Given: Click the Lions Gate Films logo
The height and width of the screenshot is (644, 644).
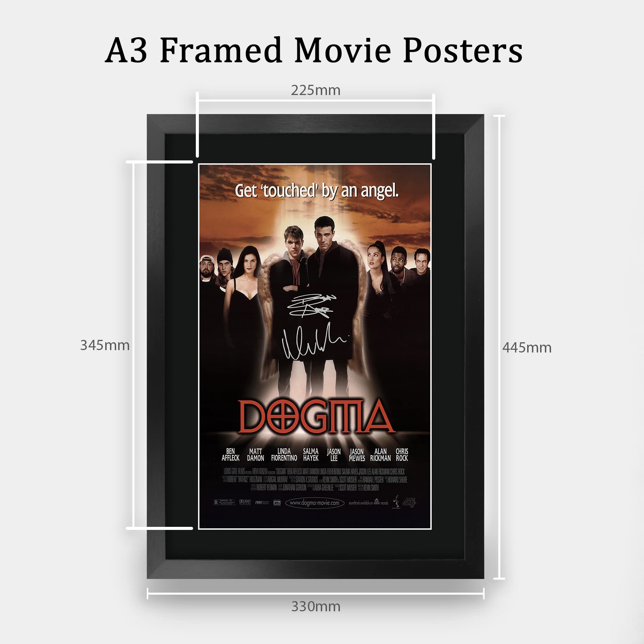Looking at the screenshot, I should tap(409, 503).
